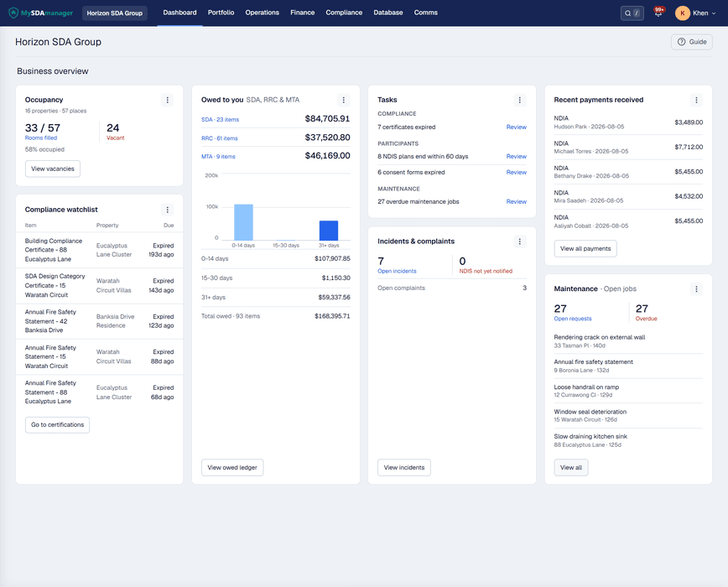Open the Compliance menu
Screen dimensions: 728x587
click(344, 13)
